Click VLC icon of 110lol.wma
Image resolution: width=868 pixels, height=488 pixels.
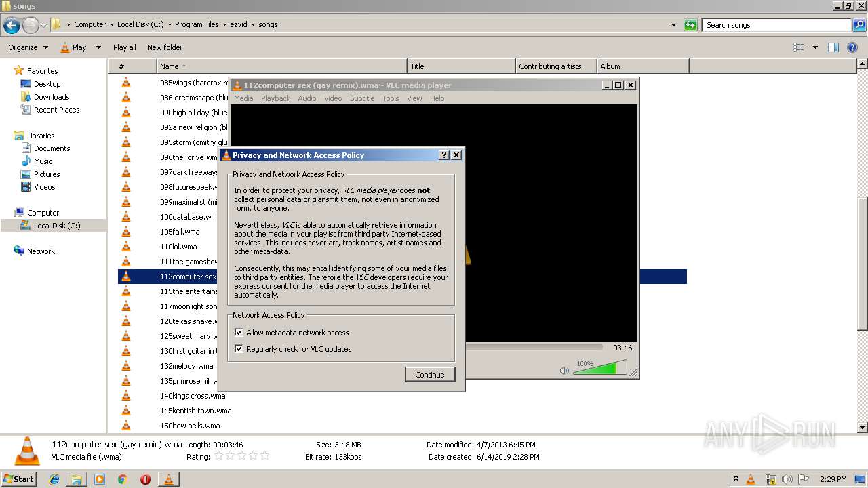click(x=125, y=247)
